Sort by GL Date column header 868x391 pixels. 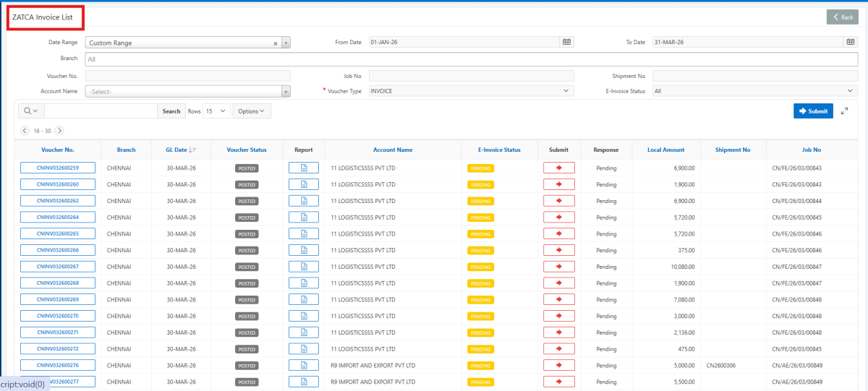click(176, 150)
